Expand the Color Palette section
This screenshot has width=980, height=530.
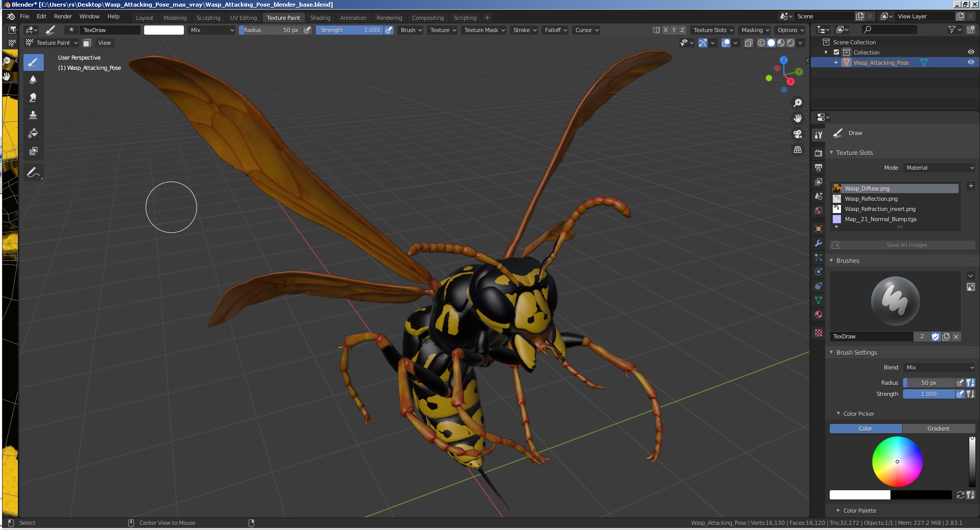pos(838,510)
